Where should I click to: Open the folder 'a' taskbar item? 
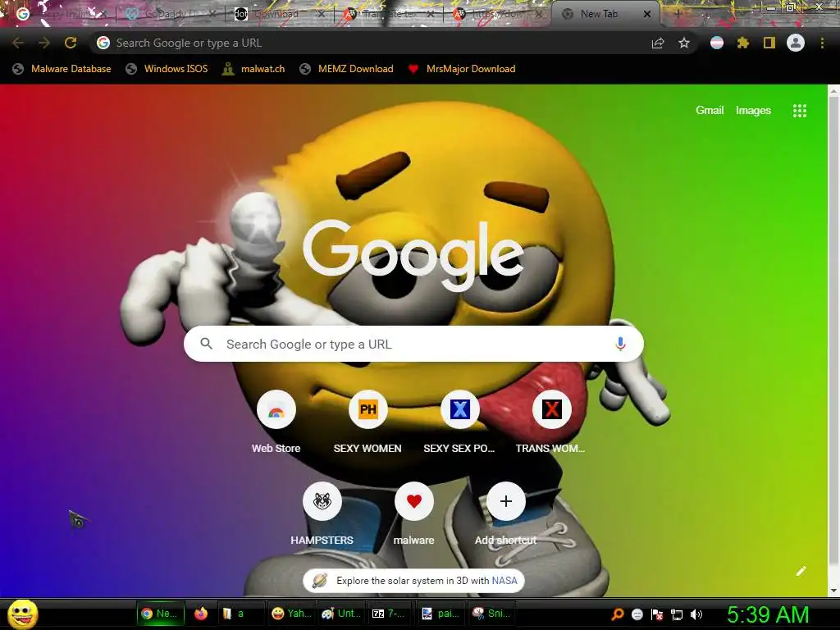(x=240, y=614)
